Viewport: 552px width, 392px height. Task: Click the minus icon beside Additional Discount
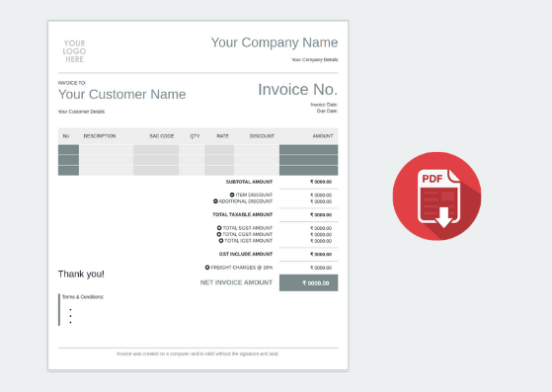point(215,201)
